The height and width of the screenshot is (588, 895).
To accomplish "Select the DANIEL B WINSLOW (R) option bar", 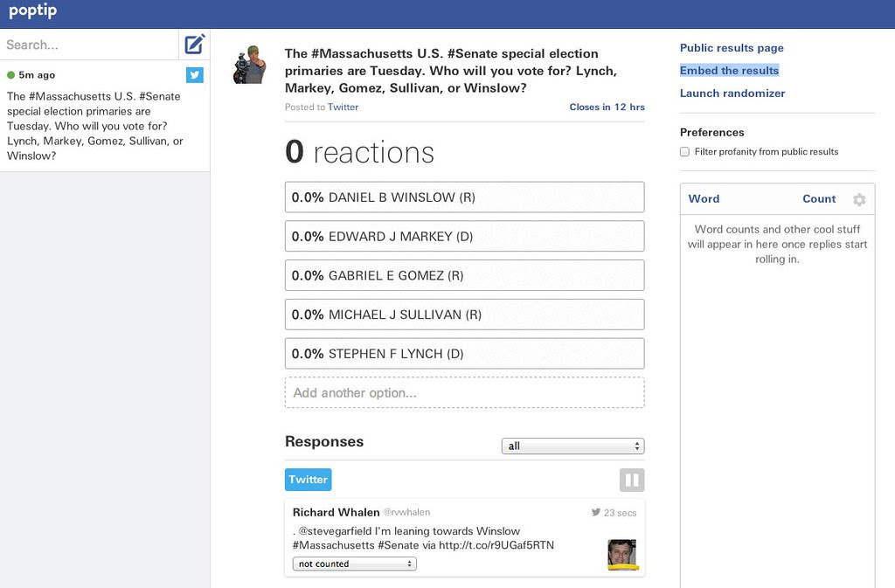I will pyautogui.click(x=465, y=197).
